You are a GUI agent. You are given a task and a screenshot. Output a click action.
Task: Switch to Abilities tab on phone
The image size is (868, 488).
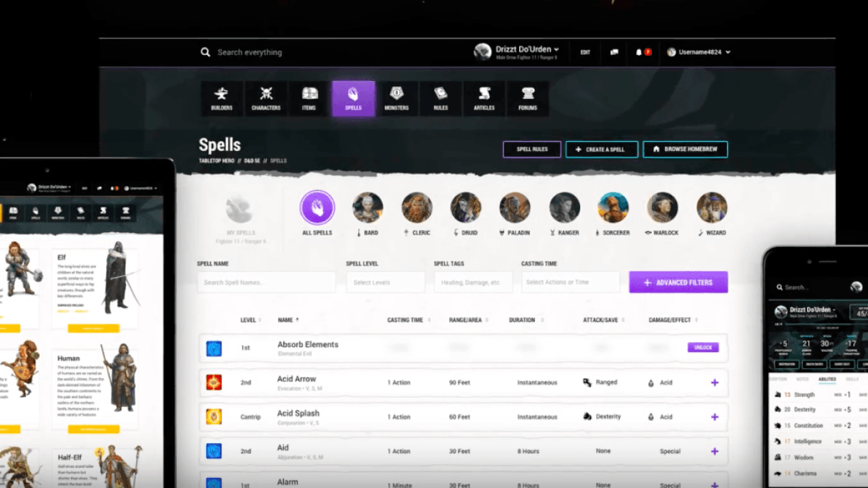(827, 378)
